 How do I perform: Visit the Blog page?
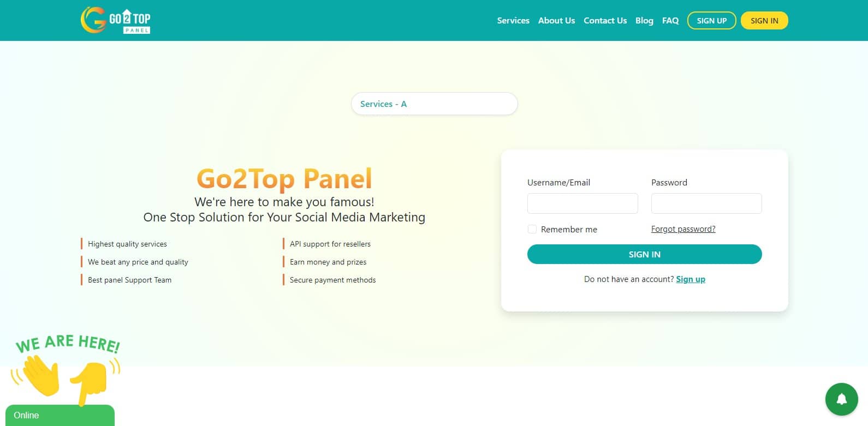pos(644,21)
